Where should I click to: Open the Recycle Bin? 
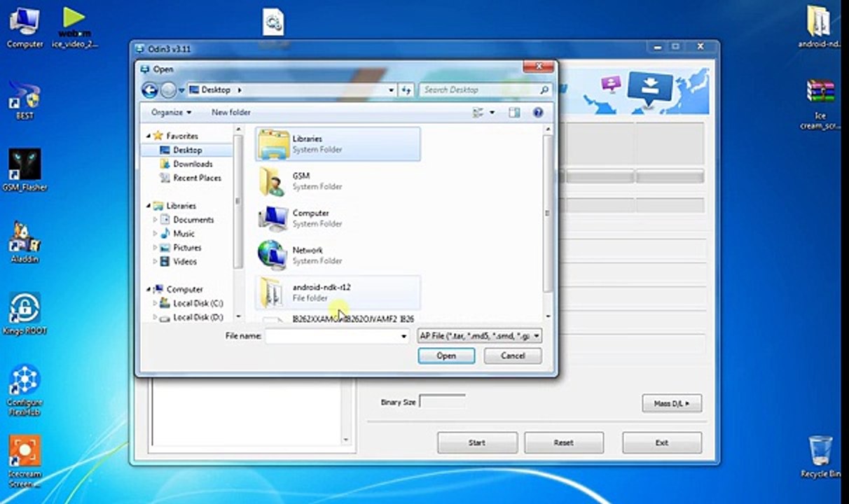pos(820,456)
